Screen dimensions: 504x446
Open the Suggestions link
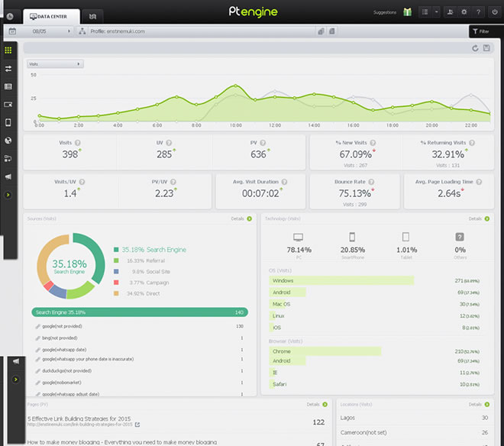[384, 12]
